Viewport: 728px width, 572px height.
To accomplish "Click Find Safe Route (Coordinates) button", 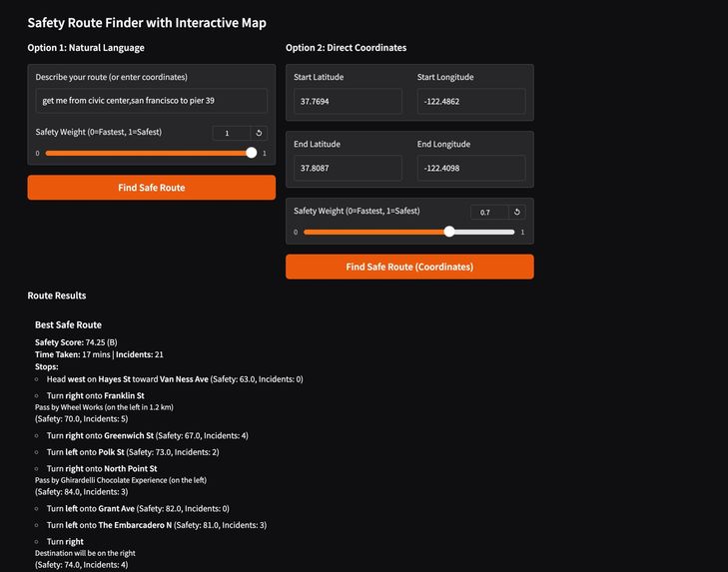I will click(x=409, y=267).
